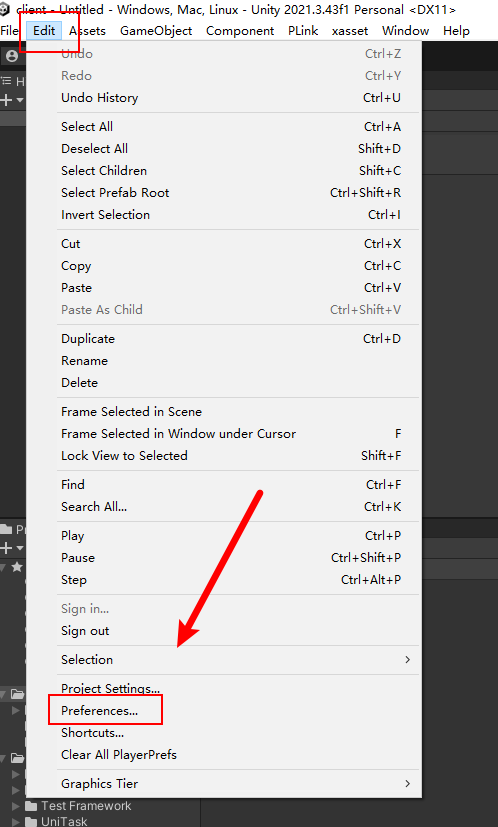Click the Test Framework folder icon
The width and height of the screenshot is (498, 827).
point(32,806)
